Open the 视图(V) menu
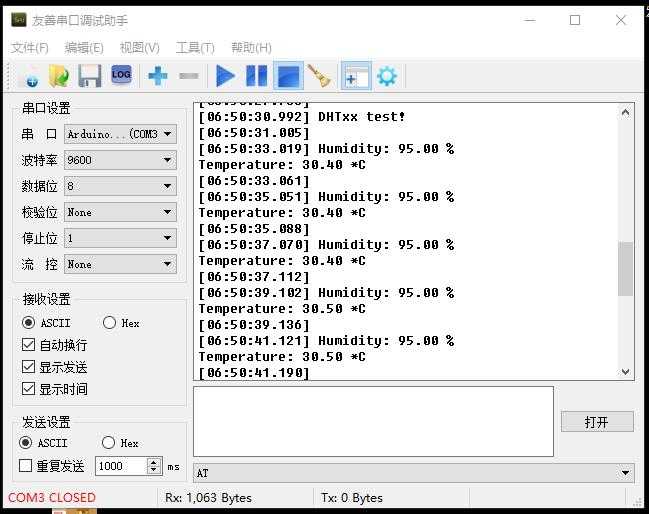Image resolution: width=649 pixels, height=514 pixels. pyautogui.click(x=139, y=48)
